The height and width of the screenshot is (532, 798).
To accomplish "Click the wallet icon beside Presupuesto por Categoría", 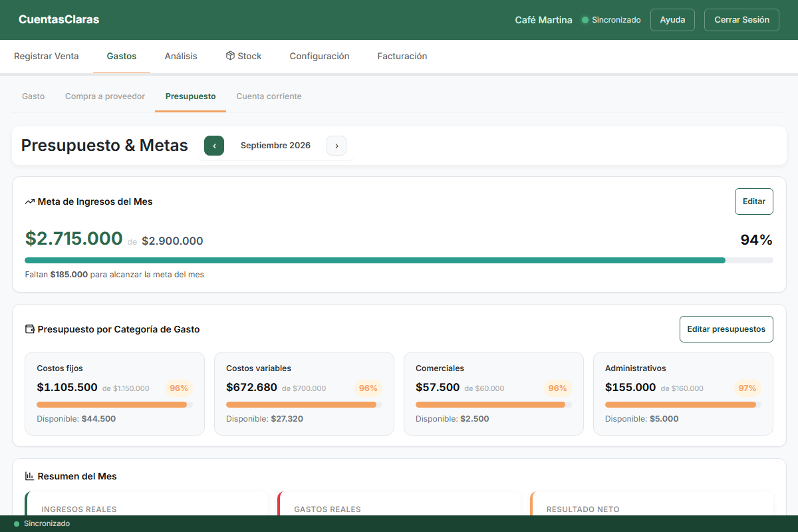I will (x=29, y=329).
